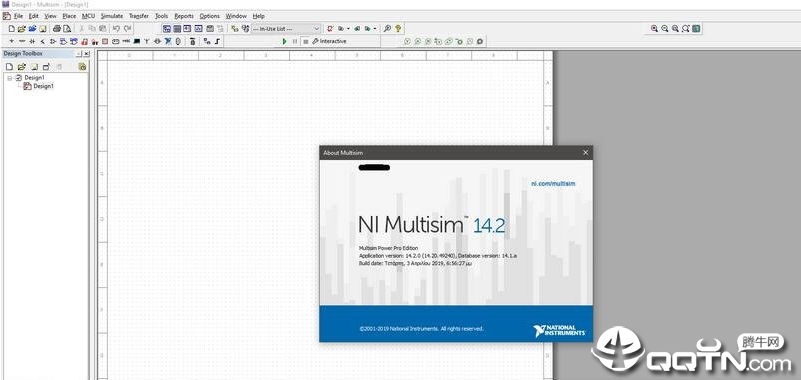Click the Place Bus icon

217,41
